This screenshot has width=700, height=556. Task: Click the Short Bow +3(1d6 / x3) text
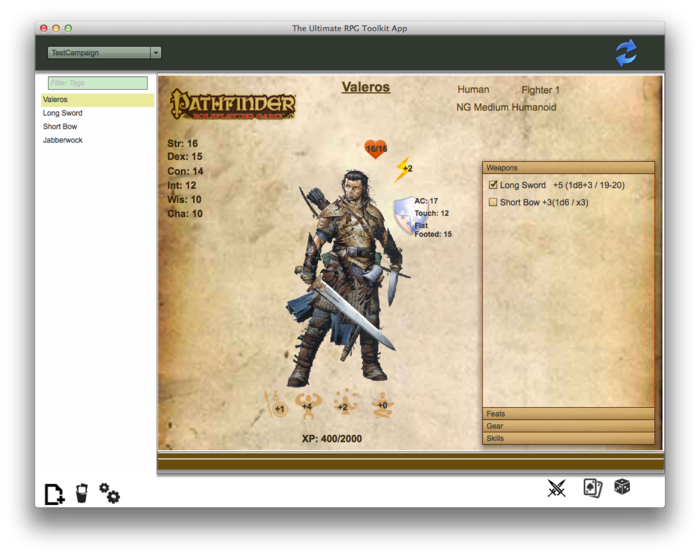544,202
